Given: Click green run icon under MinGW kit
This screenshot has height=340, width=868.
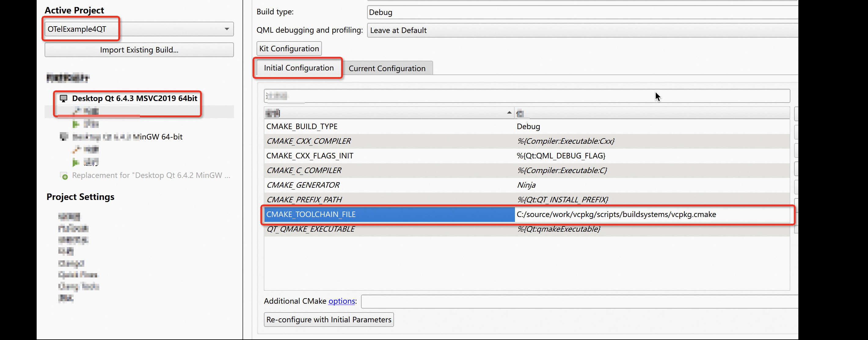Looking at the screenshot, I should [x=76, y=163].
